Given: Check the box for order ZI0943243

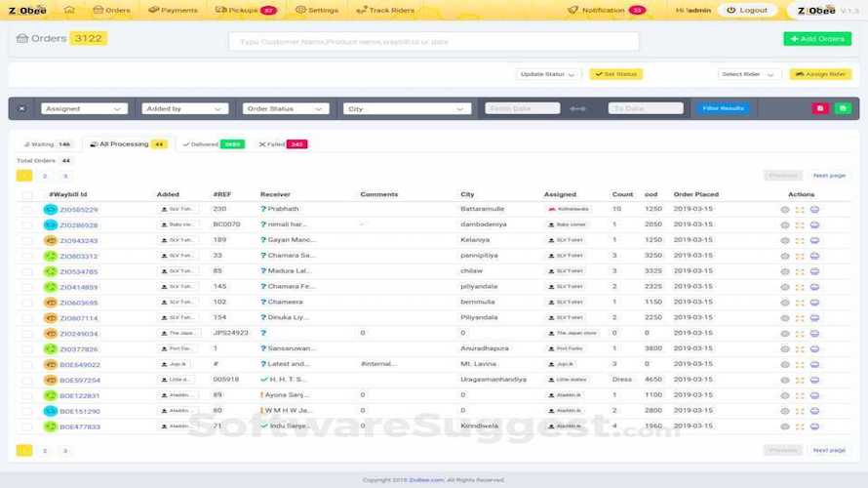Looking at the screenshot, I should [26, 241].
